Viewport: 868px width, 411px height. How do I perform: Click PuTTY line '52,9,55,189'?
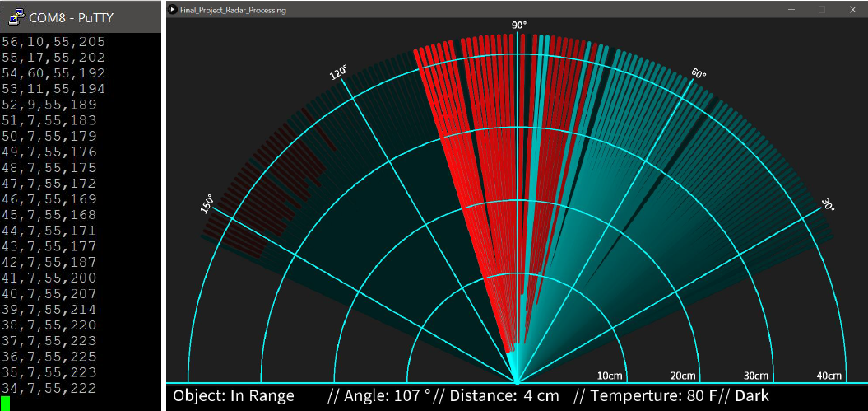pos(49,105)
